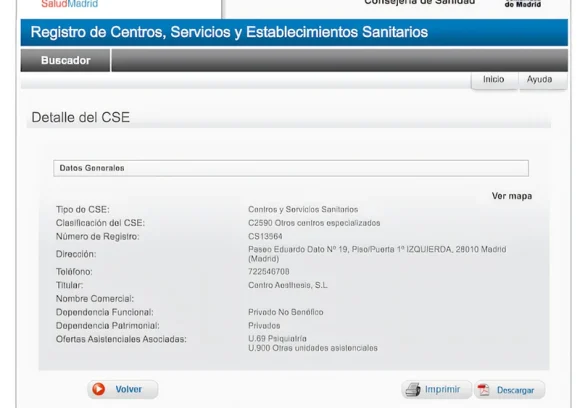Click the Dirección label
The width and height of the screenshot is (580, 408).
pos(76,254)
